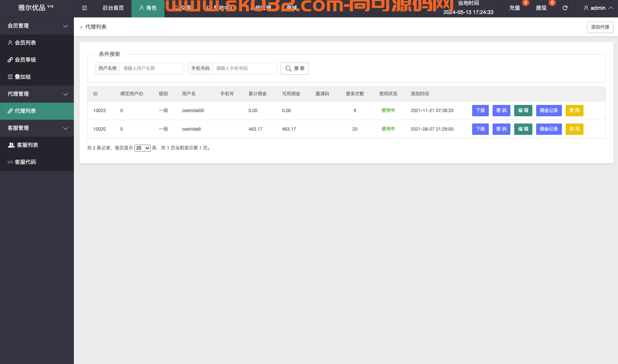Focus the 手机号码 input field
This screenshot has width=618, height=364.
point(245,69)
